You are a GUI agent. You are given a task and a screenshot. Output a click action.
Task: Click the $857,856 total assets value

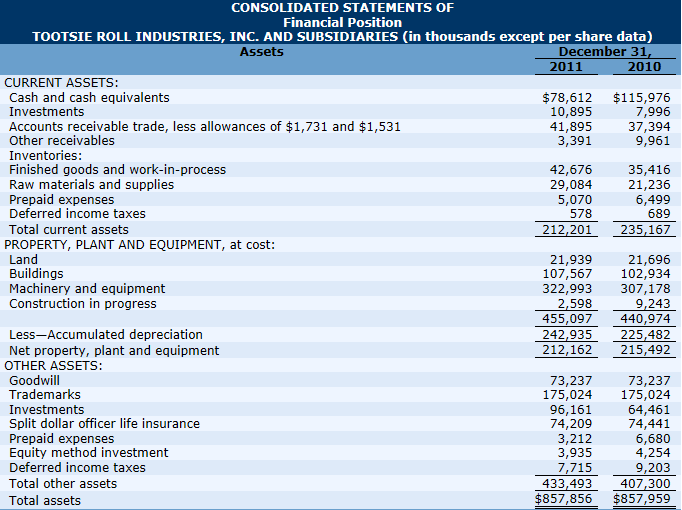563,499
